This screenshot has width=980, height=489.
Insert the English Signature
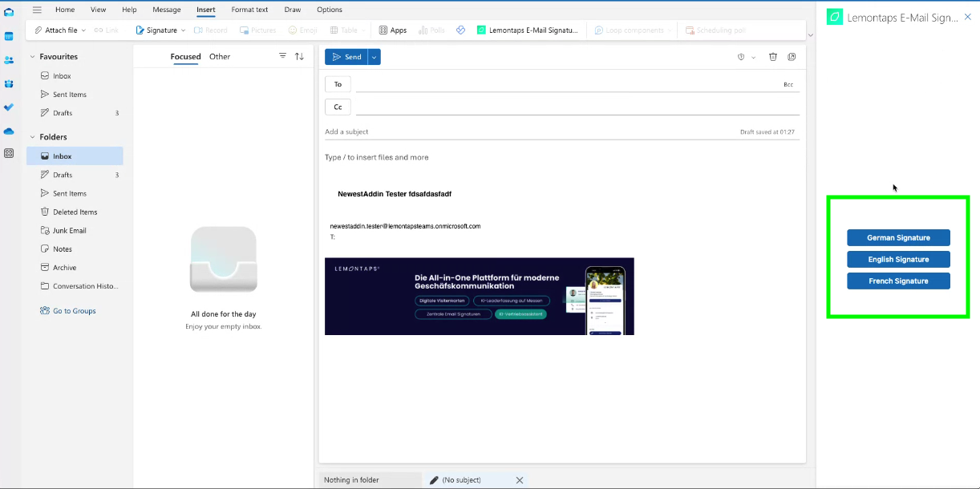pos(898,259)
